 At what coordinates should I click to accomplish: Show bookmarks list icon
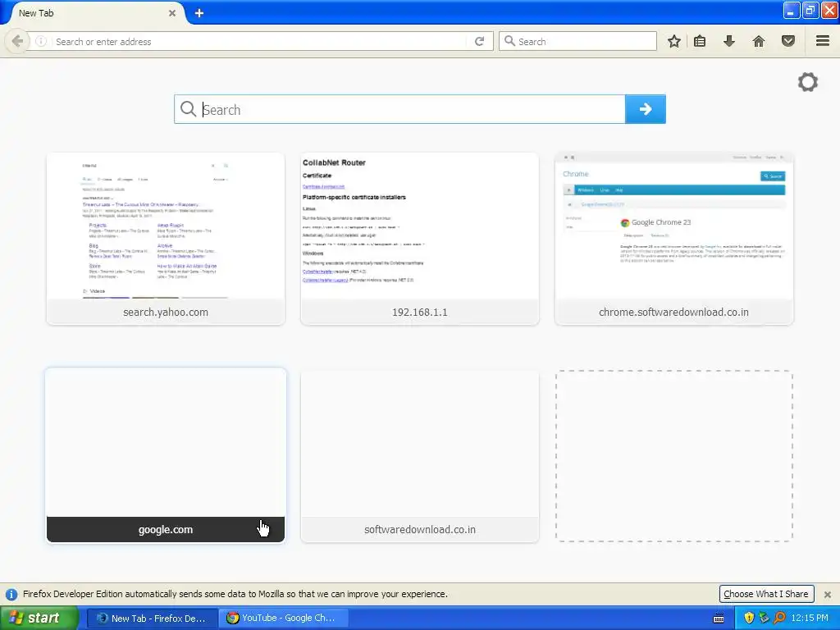point(700,41)
